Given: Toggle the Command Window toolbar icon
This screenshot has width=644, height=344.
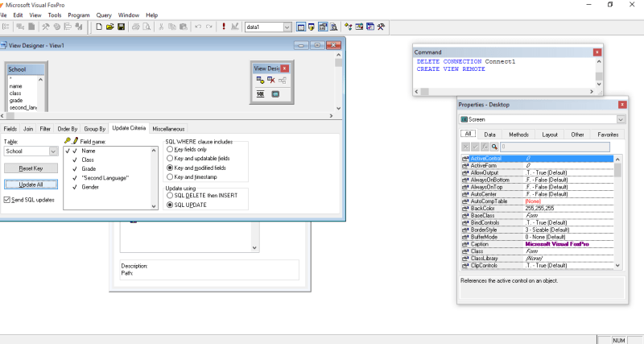Looking at the screenshot, I should click(300, 27).
